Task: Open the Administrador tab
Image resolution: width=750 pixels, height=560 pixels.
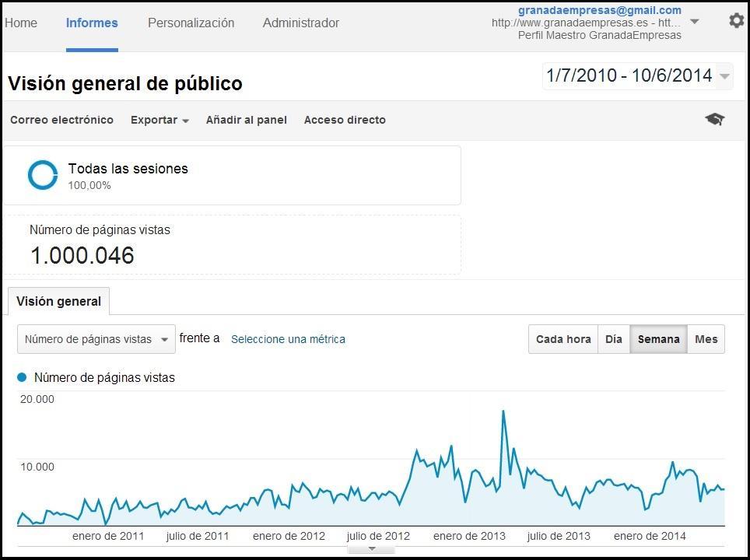Action: [300, 23]
